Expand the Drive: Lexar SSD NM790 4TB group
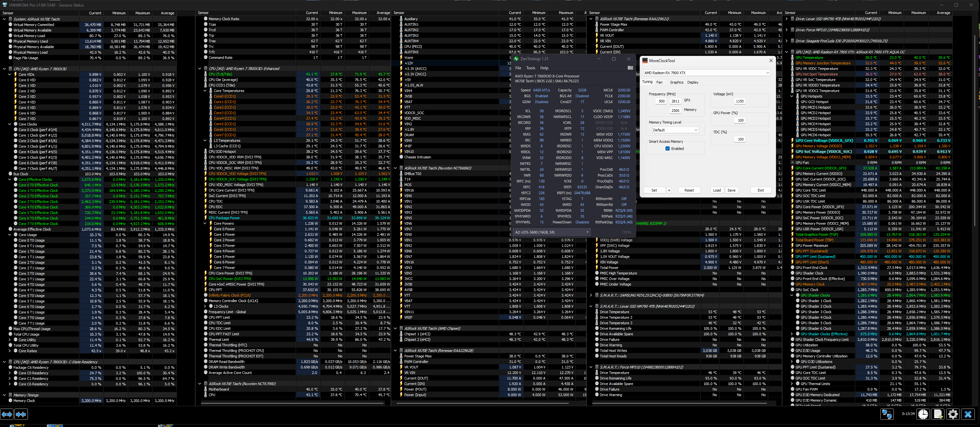 786,19
